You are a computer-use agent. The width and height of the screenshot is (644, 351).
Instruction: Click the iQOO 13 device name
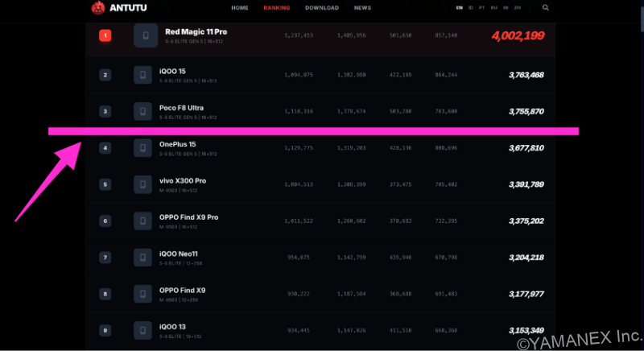(173, 326)
